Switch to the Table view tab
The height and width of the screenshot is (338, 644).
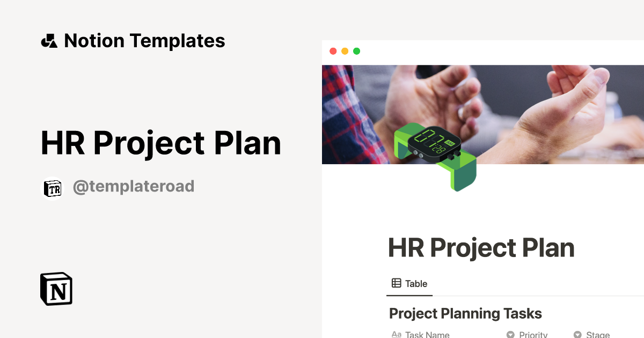tap(409, 284)
